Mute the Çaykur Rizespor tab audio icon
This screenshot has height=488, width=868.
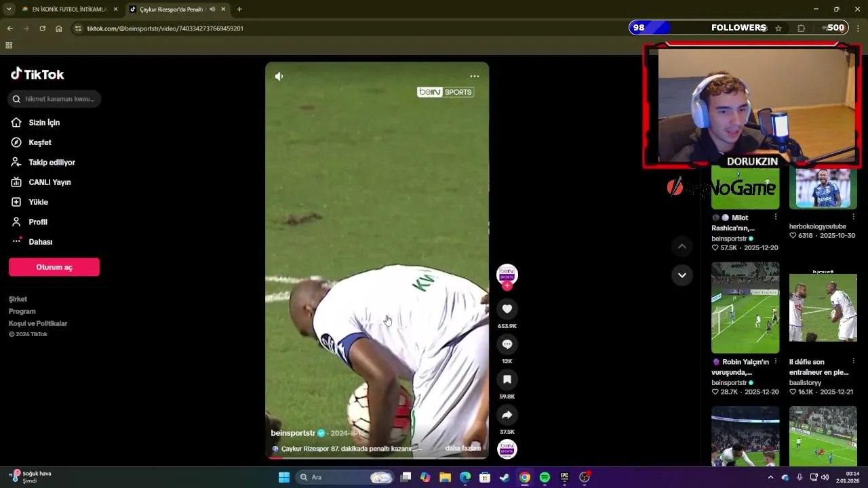[212, 9]
